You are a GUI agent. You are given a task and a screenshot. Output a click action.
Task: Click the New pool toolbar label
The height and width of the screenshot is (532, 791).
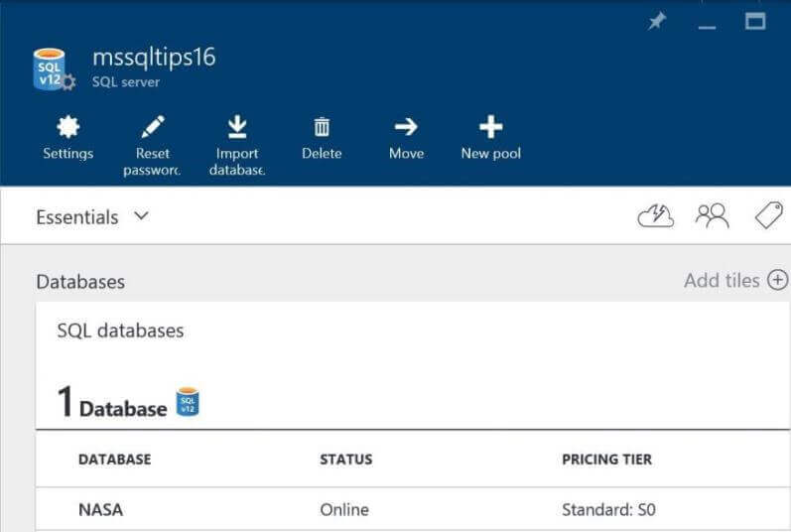click(x=491, y=153)
